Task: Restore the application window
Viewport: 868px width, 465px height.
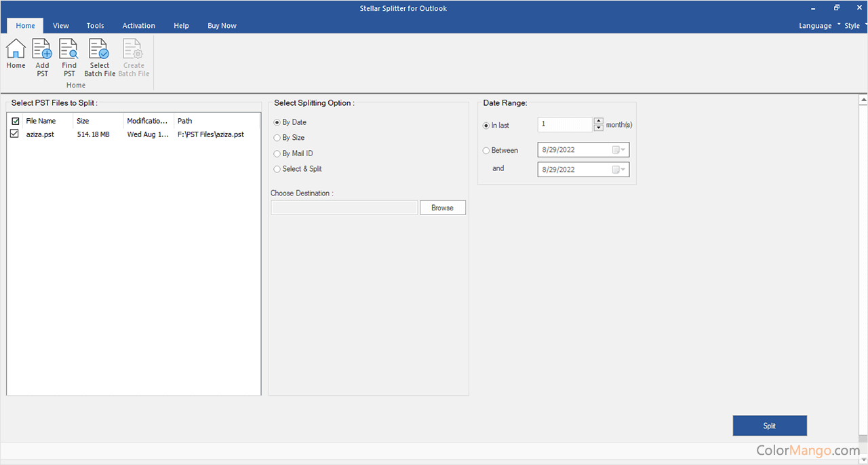Action: coord(837,8)
